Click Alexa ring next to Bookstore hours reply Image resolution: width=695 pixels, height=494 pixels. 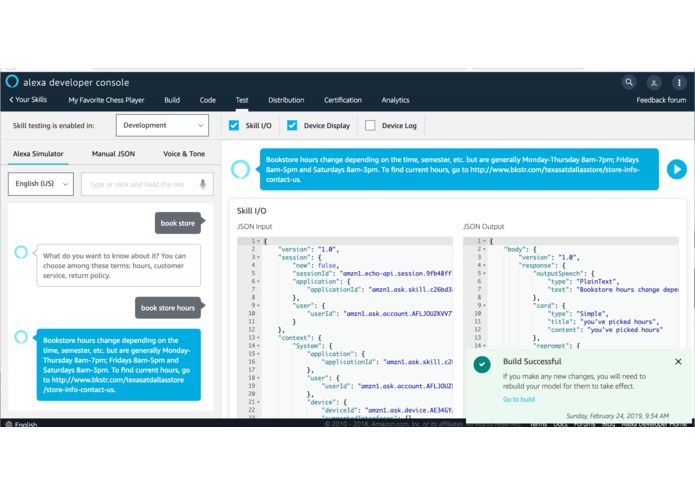click(21, 337)
